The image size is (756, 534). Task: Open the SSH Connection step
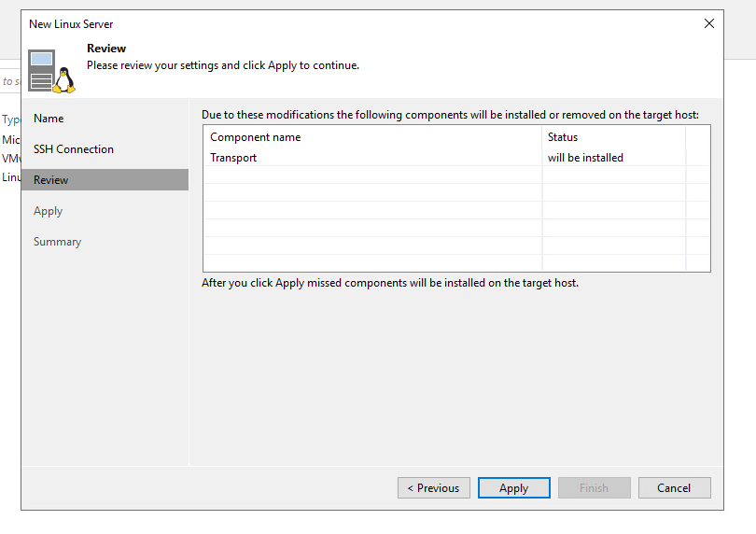tap(74, 149)
